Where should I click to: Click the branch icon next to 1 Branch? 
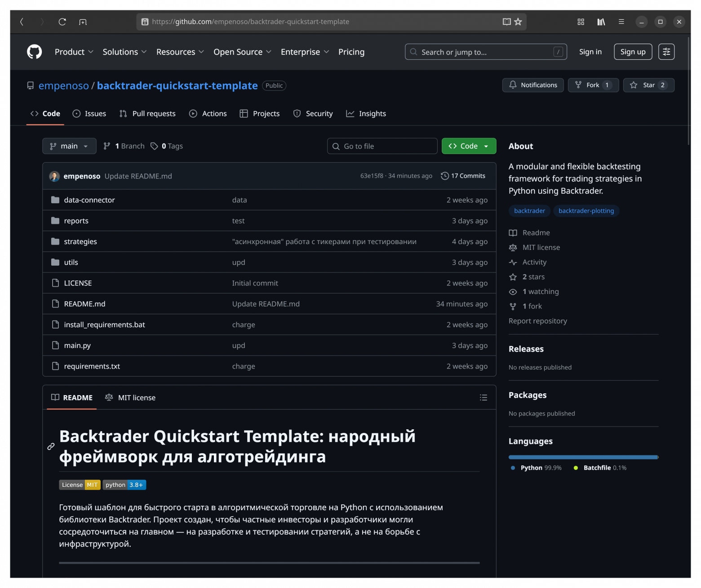pos(107,146)
